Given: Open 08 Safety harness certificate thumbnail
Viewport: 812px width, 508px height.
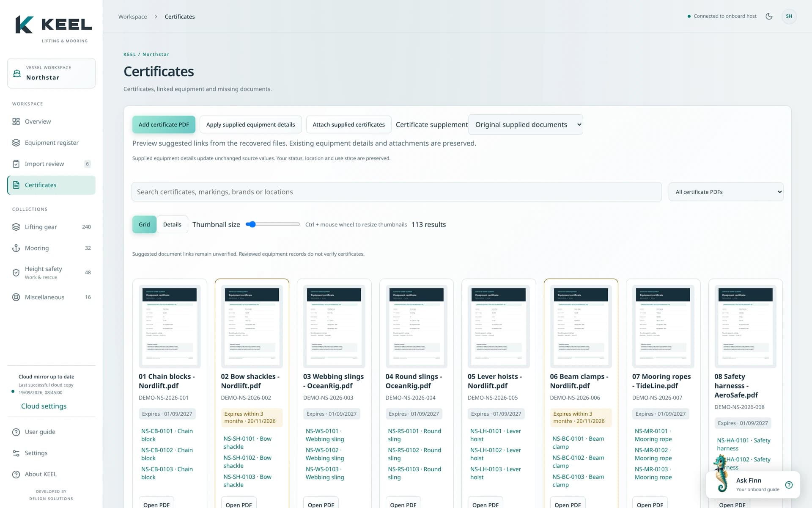Looking at the screenshot, I should [x=745, y=326].
